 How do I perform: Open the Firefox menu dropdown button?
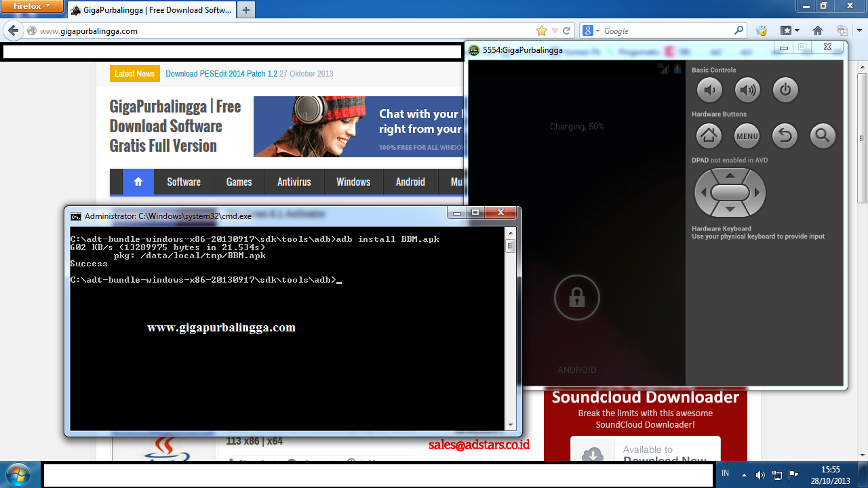click(x=32, y=6)
